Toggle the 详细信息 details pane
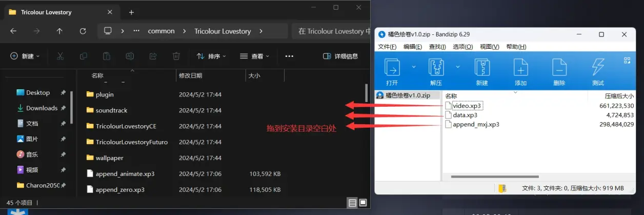The width and height of the screenshot is (644, 215). point(340,56)
